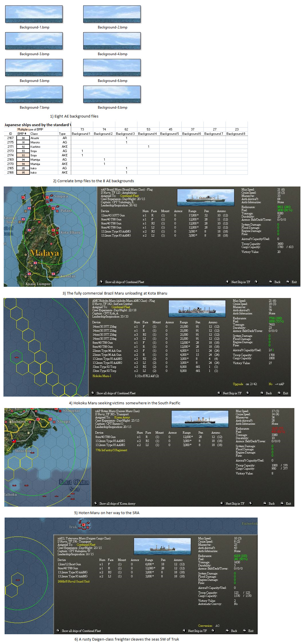Select the Akashi class cell
This screenshot has width=305, height=644.
[44, 138]
